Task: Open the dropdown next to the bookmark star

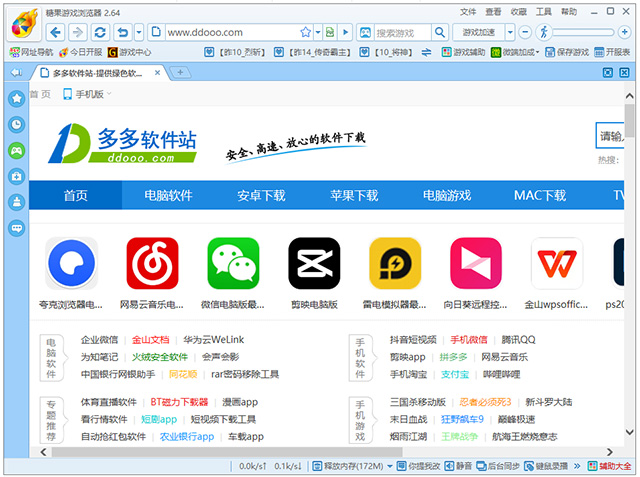Action: pyautogui.click(x=318, y=32)
